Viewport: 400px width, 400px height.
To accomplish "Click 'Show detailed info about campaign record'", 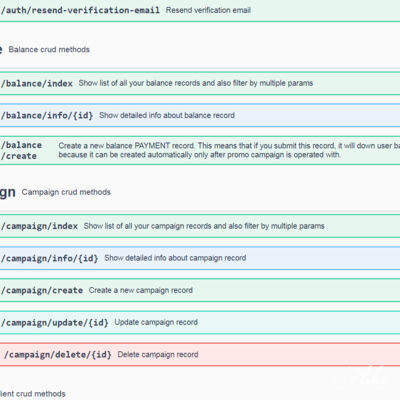I will pos(175,258).
